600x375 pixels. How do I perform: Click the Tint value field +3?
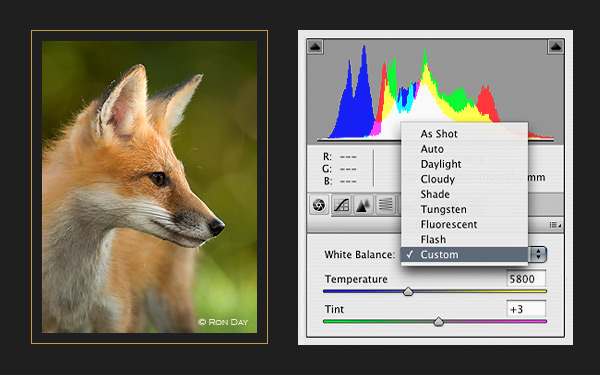pos(526,309)
